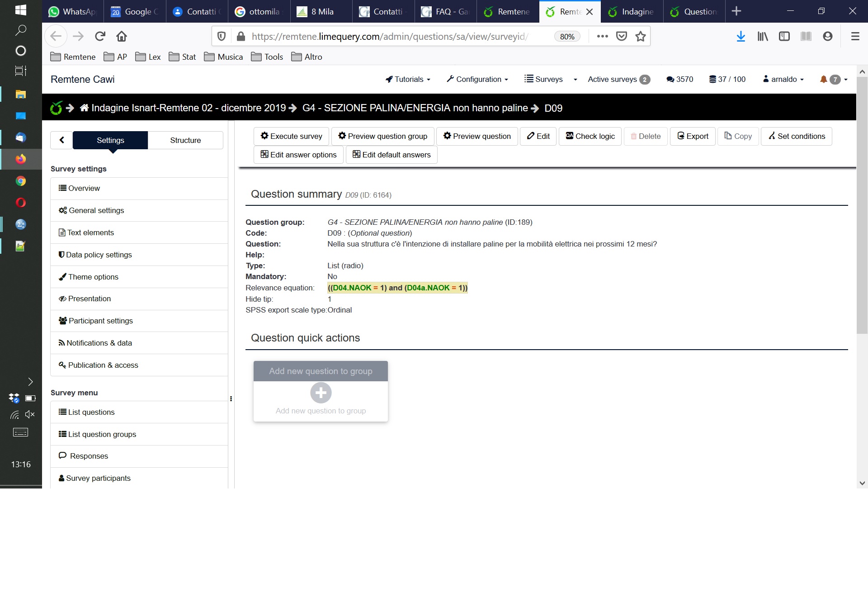This screenshot has height=607, width=868.
Task: Click the Check logic button
Action: click(x=590, y=136)
